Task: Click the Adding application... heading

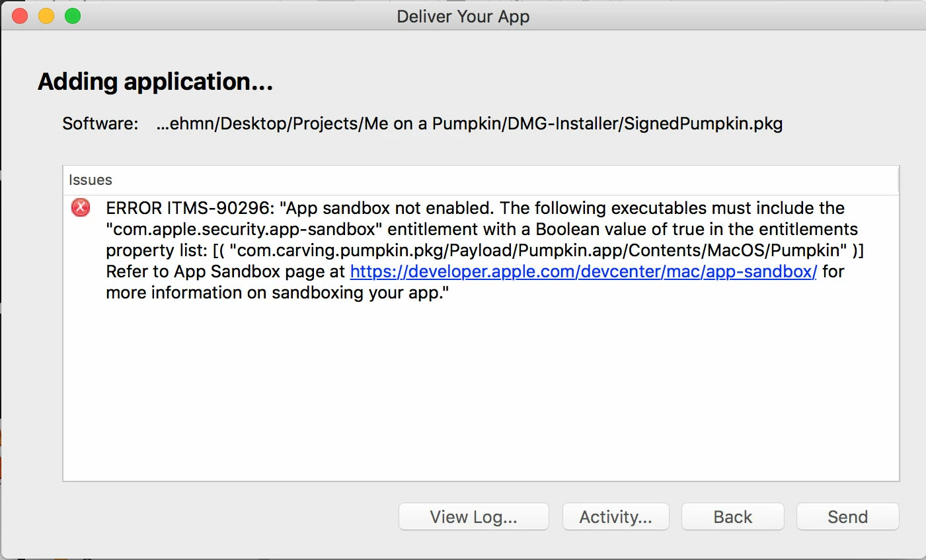Action: [155, 81]
